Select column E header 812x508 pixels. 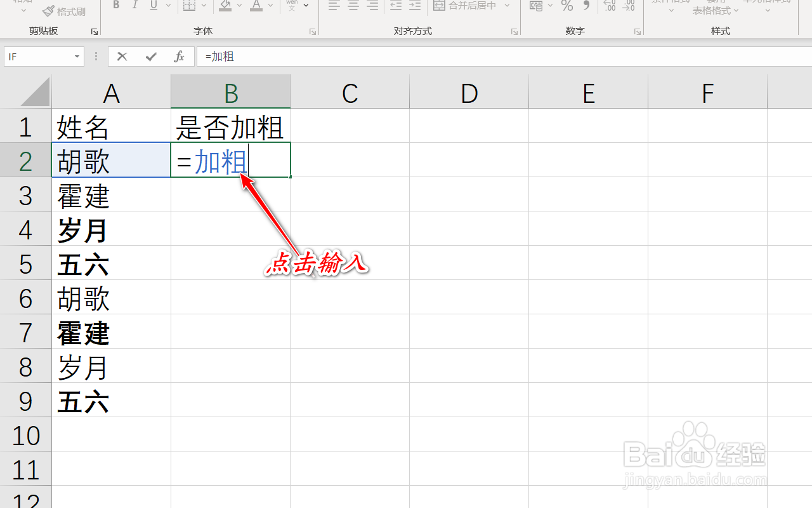tap(589, 93)
